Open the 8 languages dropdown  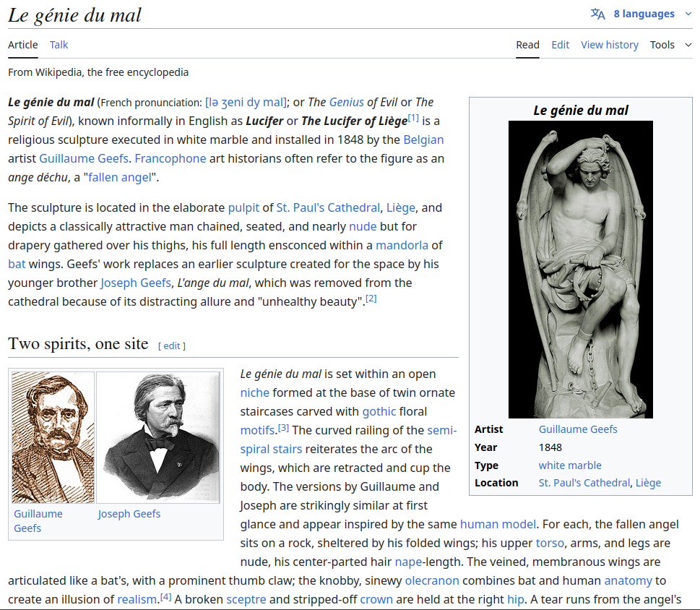coord(644,14)
